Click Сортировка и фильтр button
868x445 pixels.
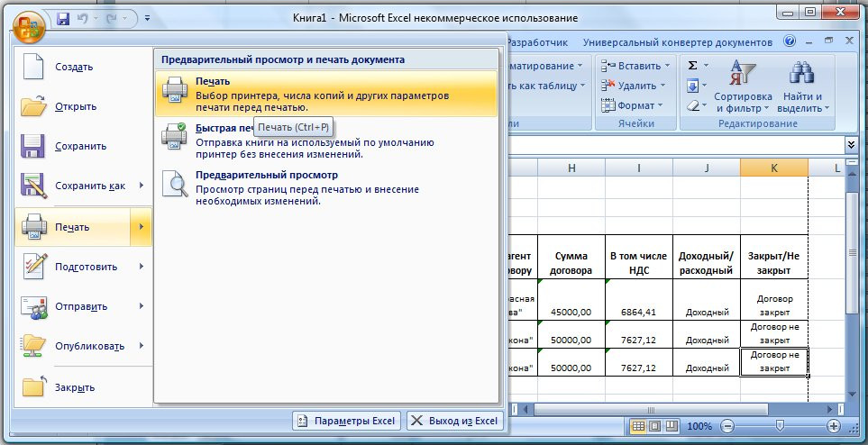[x=743, y=86]
